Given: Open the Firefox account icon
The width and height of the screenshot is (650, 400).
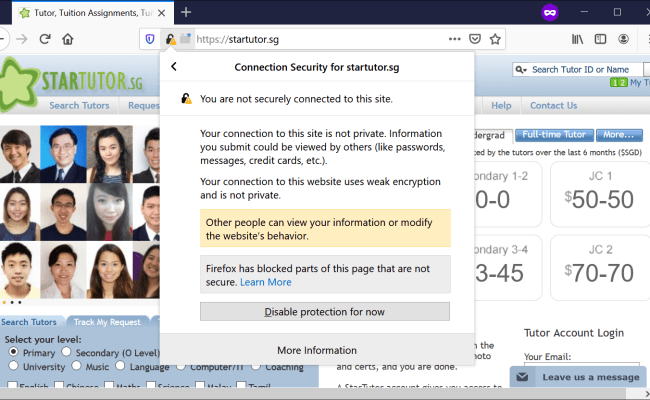Looking at the screenshot, I should pyautogui.click(x=623, y=39).
